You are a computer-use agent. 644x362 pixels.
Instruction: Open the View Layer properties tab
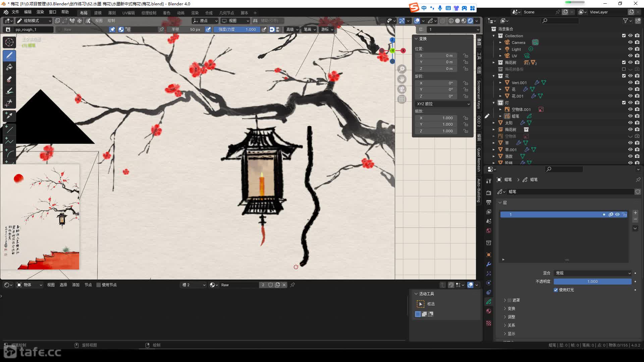[489, 212]
